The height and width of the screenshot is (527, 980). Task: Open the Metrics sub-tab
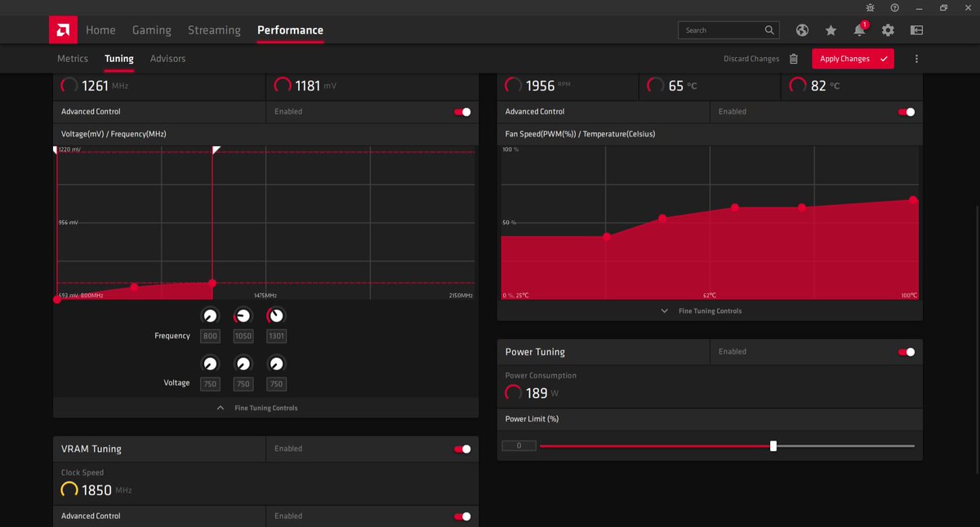tap(73, 59)
